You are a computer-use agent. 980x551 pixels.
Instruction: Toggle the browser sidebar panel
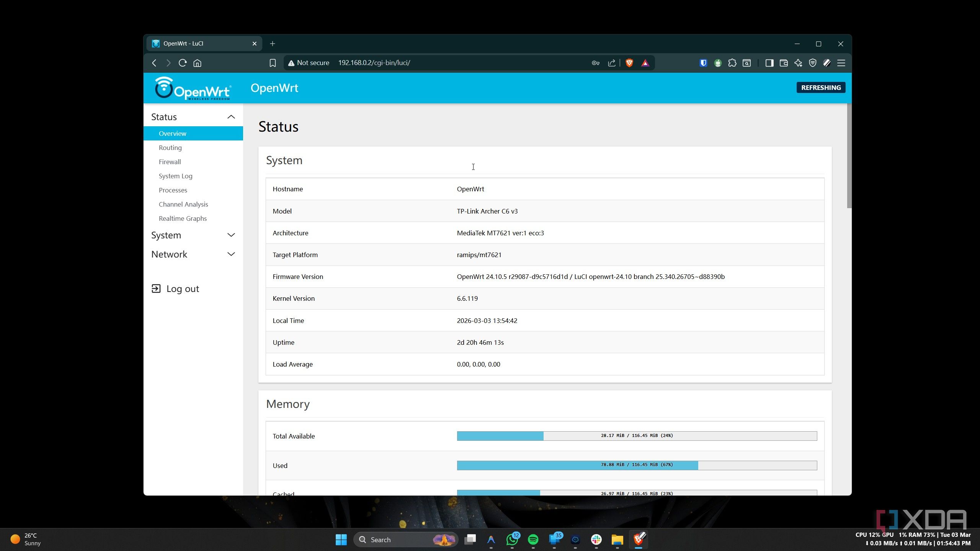coord(769,63)
